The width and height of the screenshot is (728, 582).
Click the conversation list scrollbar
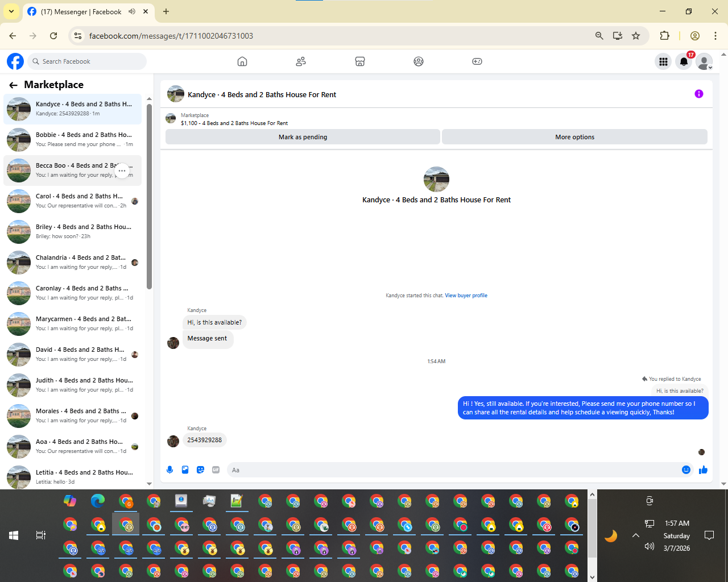click(x=149, y=196)
